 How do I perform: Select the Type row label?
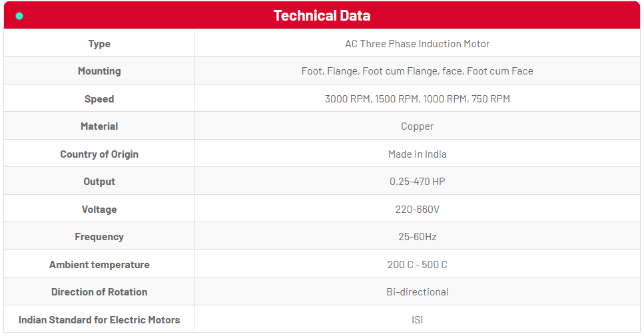click(x=99, y=44)
